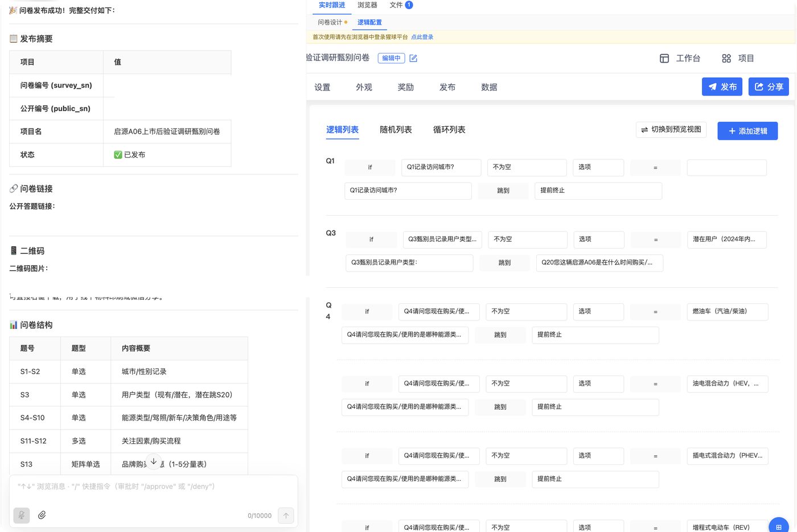Open the 燃油车 (汽油/柴油) value dropdown
Image resolution: width=797 pixels, height=532 pixels.
pos(728,312)
